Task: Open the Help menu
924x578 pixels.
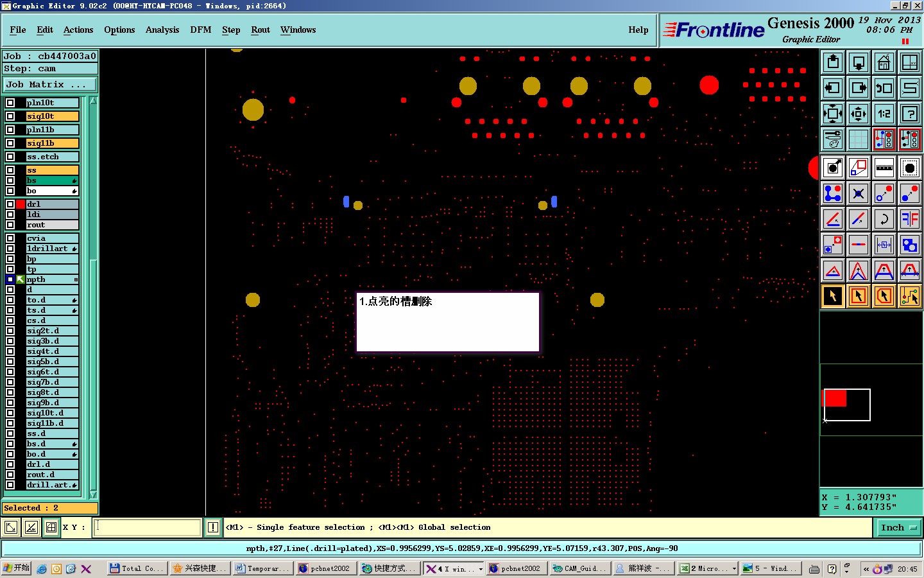Action: coord(638,30)
